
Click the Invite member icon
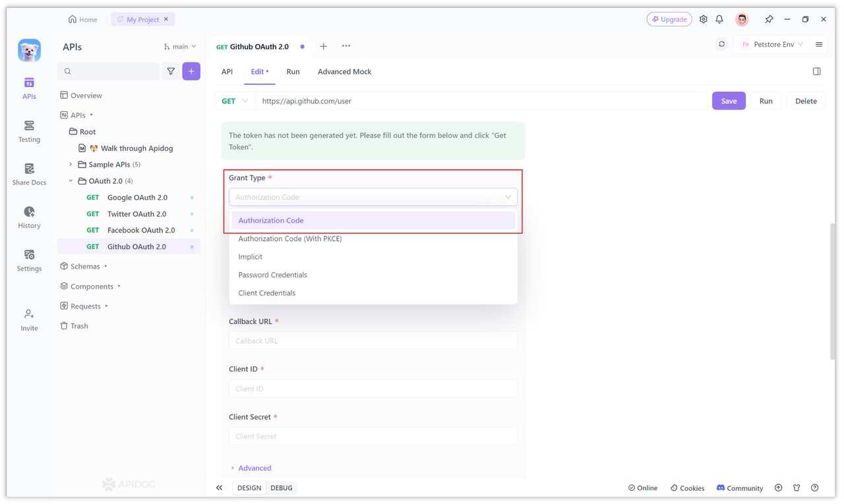pyautogui.click(x=29, y=320)
